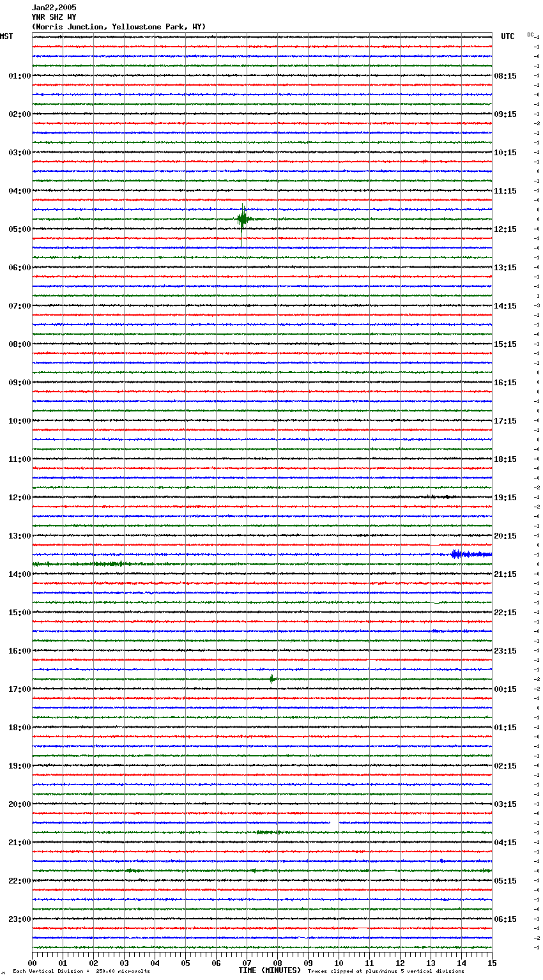Select the 03:00 MST hour label
This screenshot has height=980, width=543.
click(20, 153)
